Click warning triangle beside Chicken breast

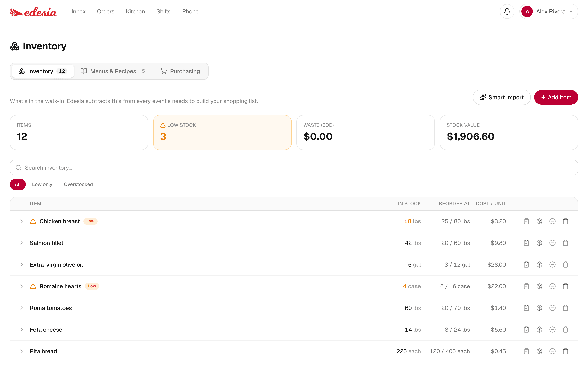click(33, 221)
